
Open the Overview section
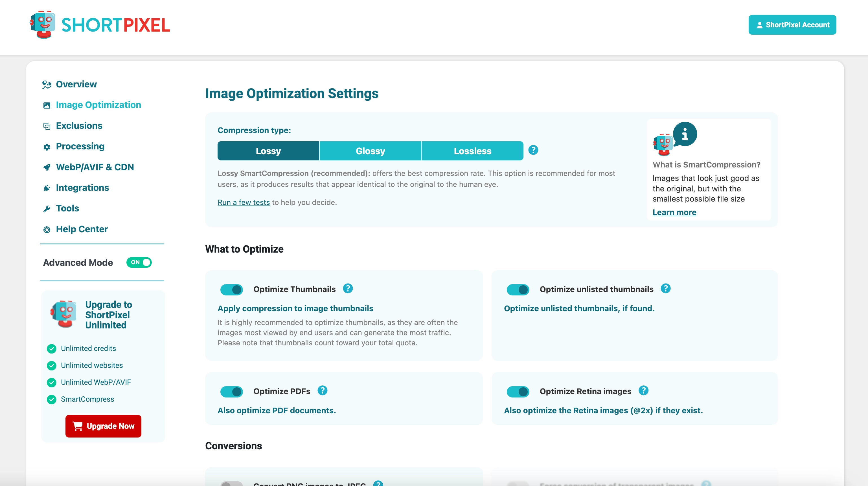76,84
